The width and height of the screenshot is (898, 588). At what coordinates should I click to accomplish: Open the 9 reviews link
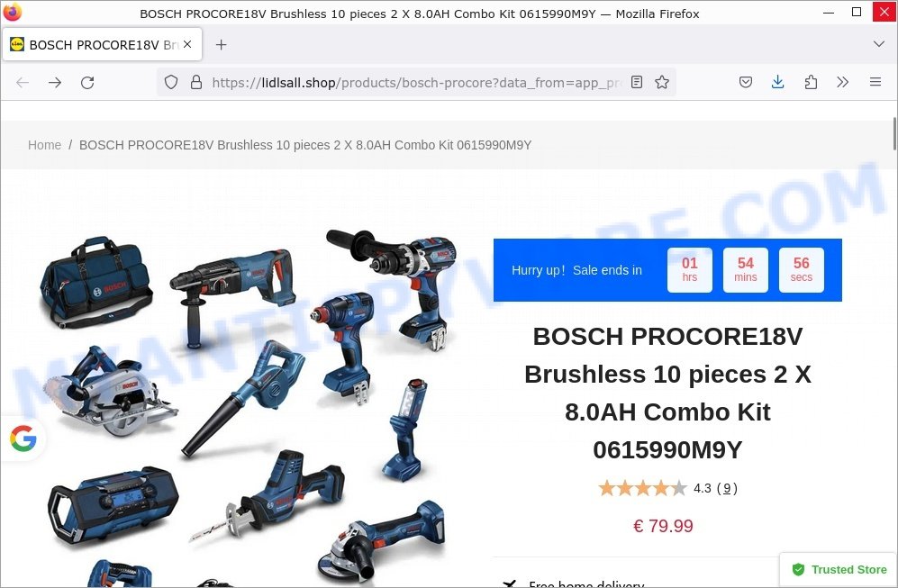727,488
